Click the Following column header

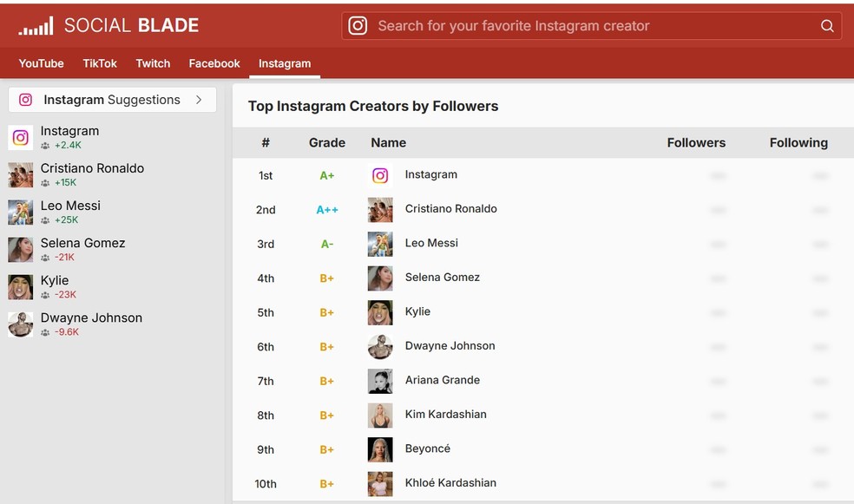(798, 143)
